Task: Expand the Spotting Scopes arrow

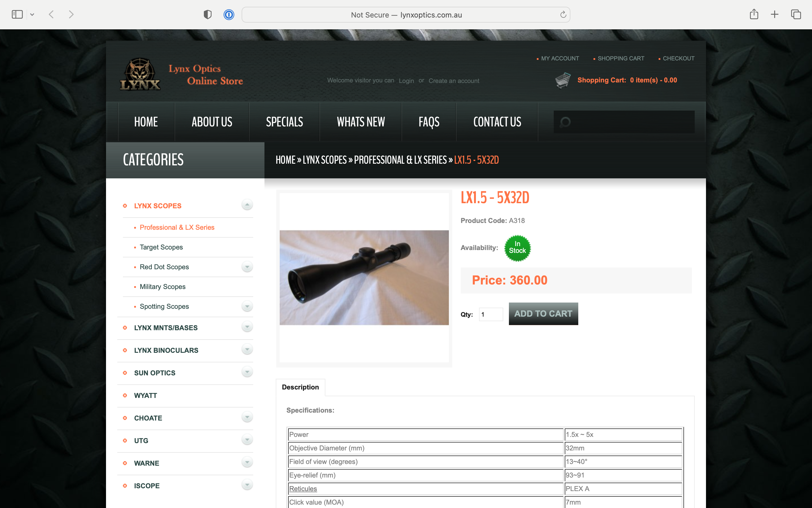Action: tap(247, 306)
